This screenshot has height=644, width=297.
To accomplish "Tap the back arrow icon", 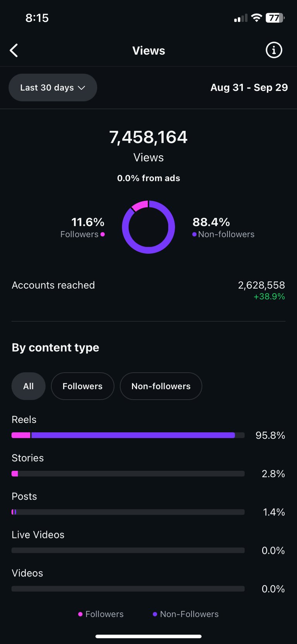I will 14,50.
